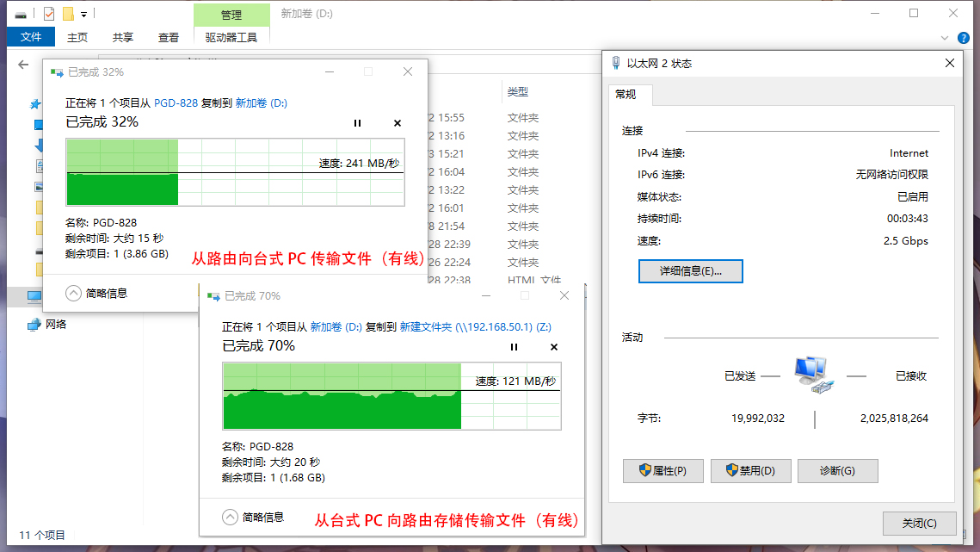This screenshot has width=980, height=552.
Task: Click 诊断(G) to diagnose the connection
Action: tap(837, 470)
